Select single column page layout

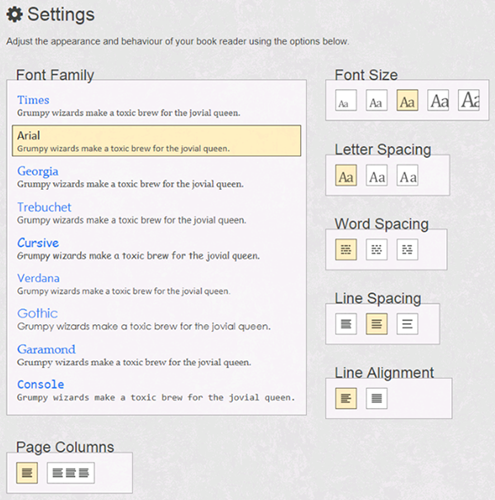pos(27,473)
